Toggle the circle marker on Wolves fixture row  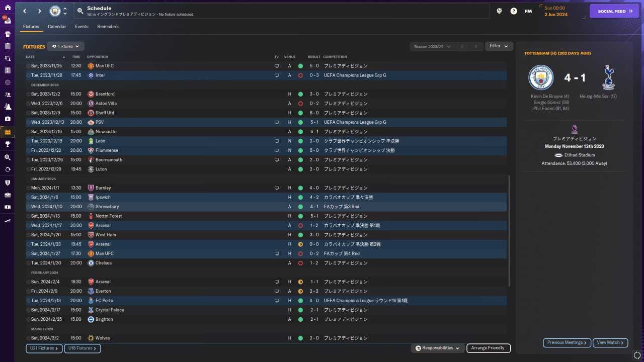coord(28,338)
